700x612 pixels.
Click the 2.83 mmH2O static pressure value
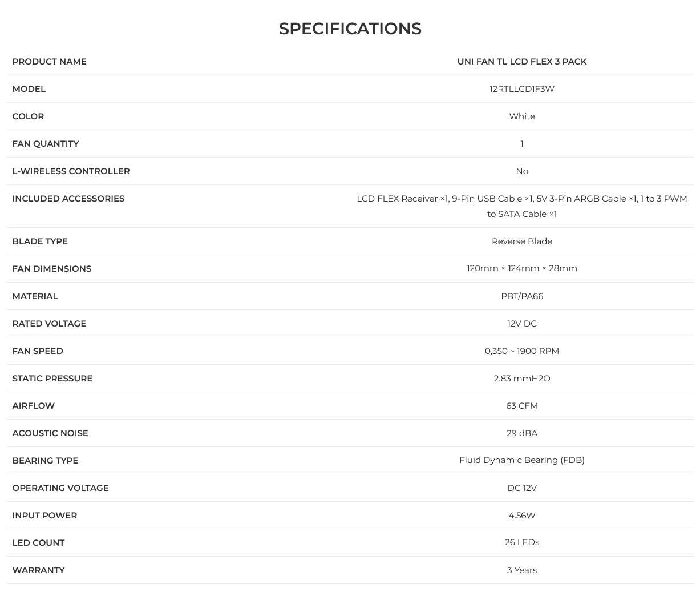click(x=522, y=379)
